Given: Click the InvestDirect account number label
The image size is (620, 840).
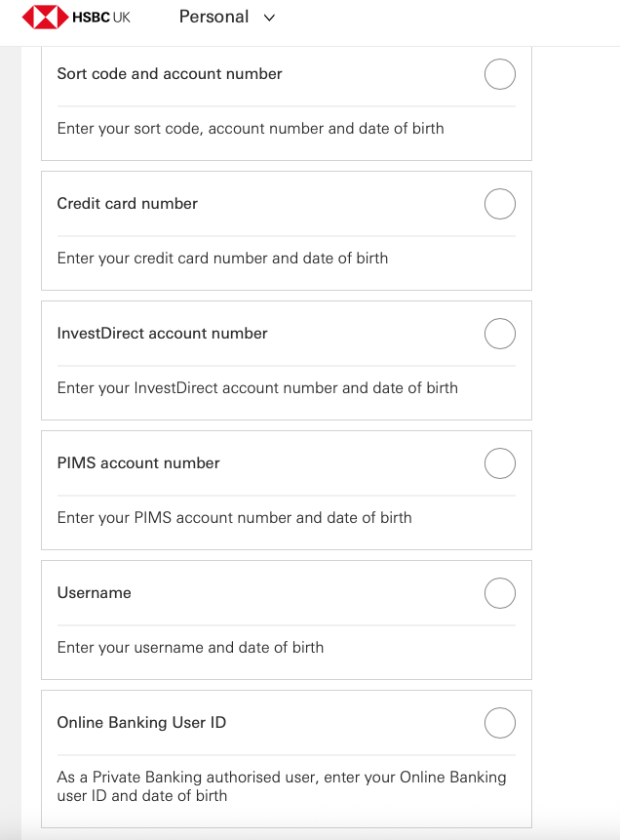Looking at the screenshot, I should coord(162,334).
